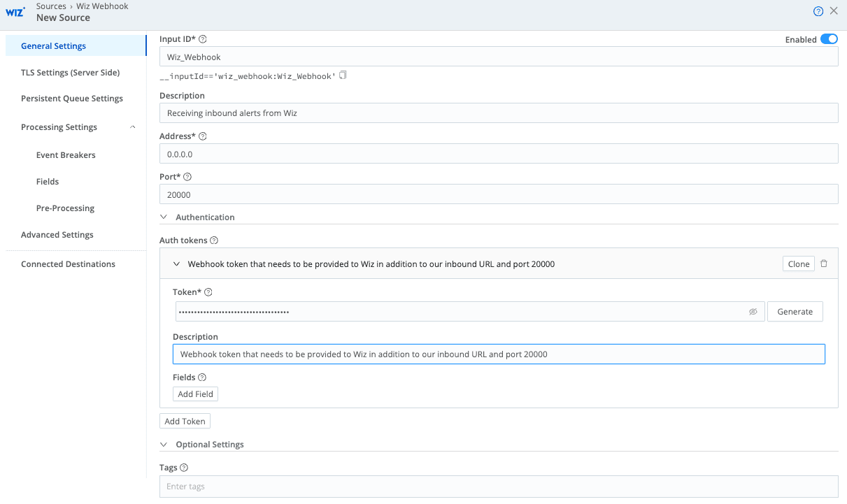The width and height of the screenshot is (847, 504).
Task: Open Persistent Queue Settings tab
Action: (x=72, y=99)
